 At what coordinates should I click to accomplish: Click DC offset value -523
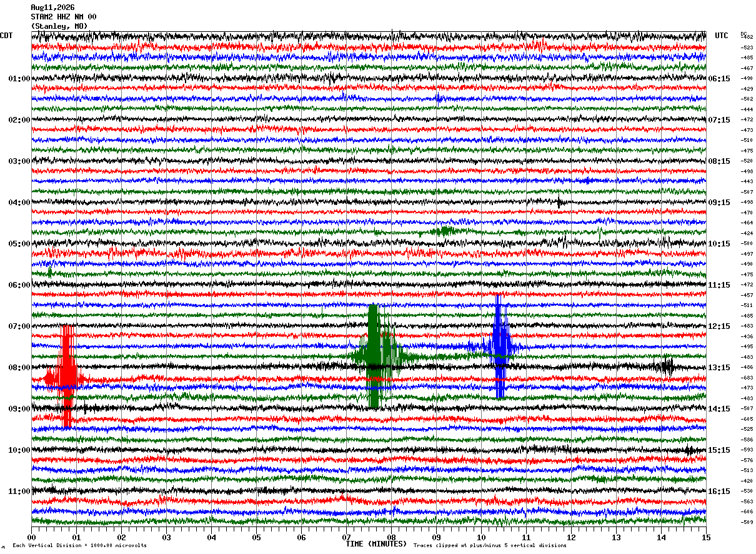pyautogui.click(x=747, y=48)
